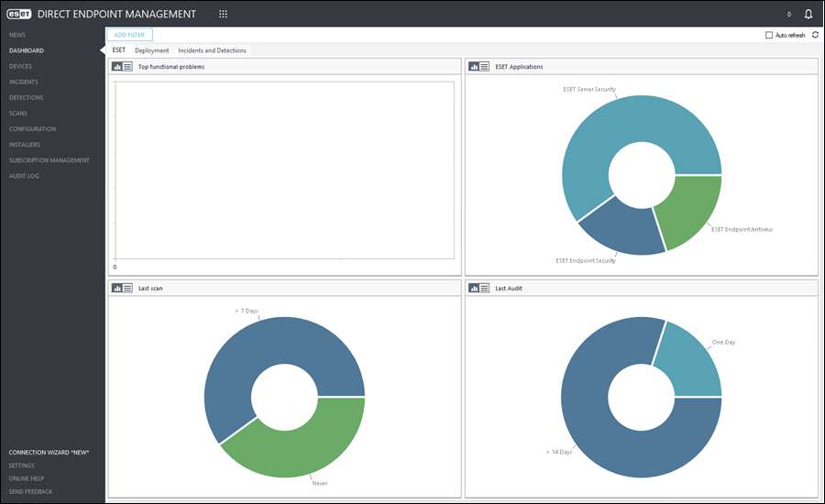Show ESET Applications as chart
The image size is (825, 504).
click(x=474, y=67)
